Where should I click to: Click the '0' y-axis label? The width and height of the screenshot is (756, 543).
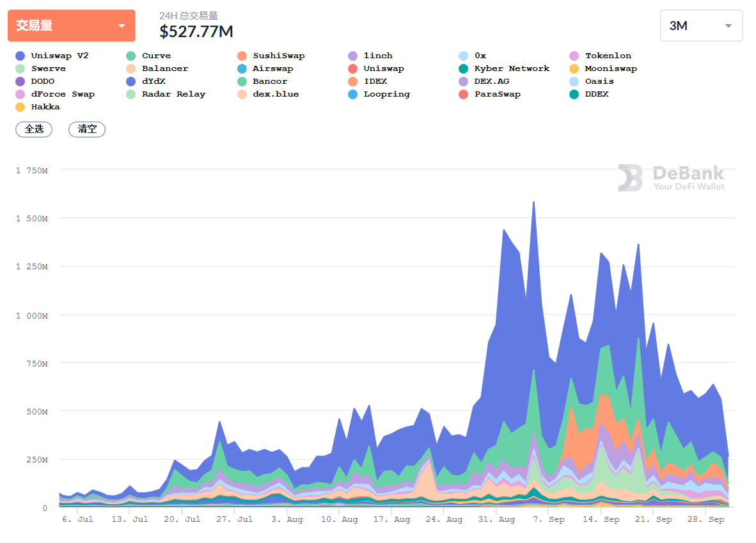[45, 508]
